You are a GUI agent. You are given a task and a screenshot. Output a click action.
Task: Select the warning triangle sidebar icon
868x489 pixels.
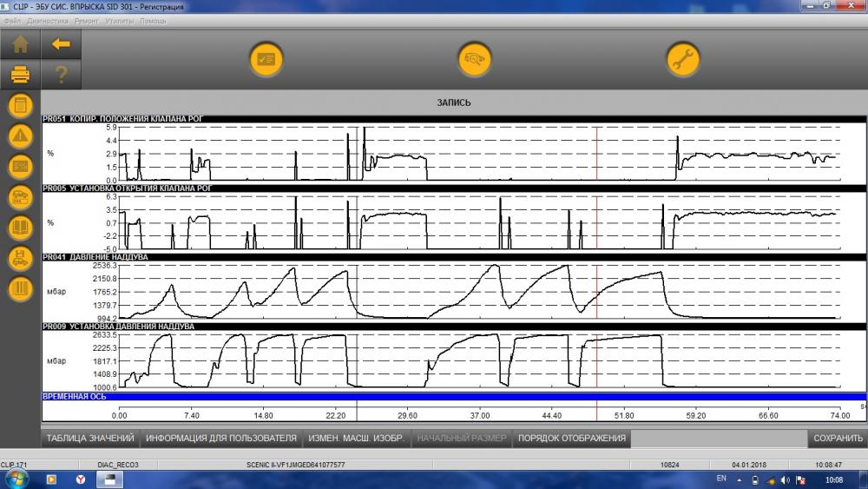[21, 135]
